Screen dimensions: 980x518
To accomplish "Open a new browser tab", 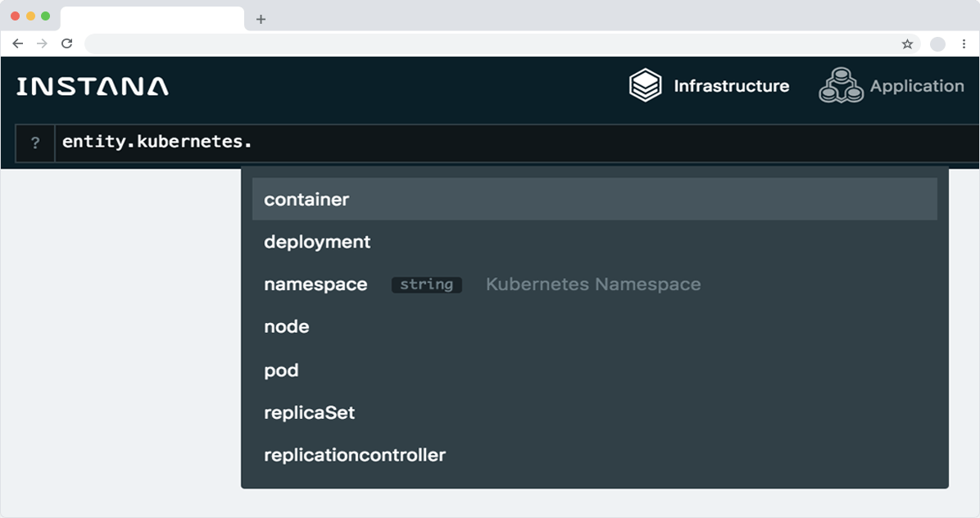I will pyautogui.click(x=261, y=19).
